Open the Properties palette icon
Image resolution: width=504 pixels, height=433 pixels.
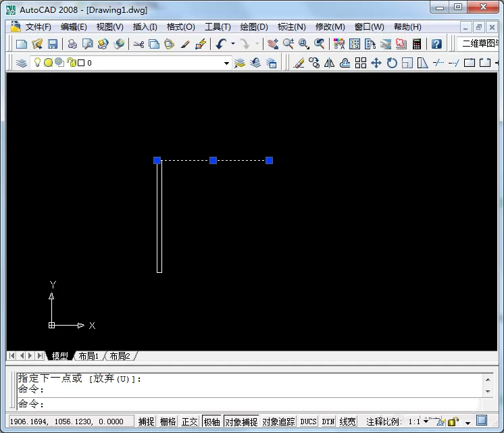pos(338,44)
